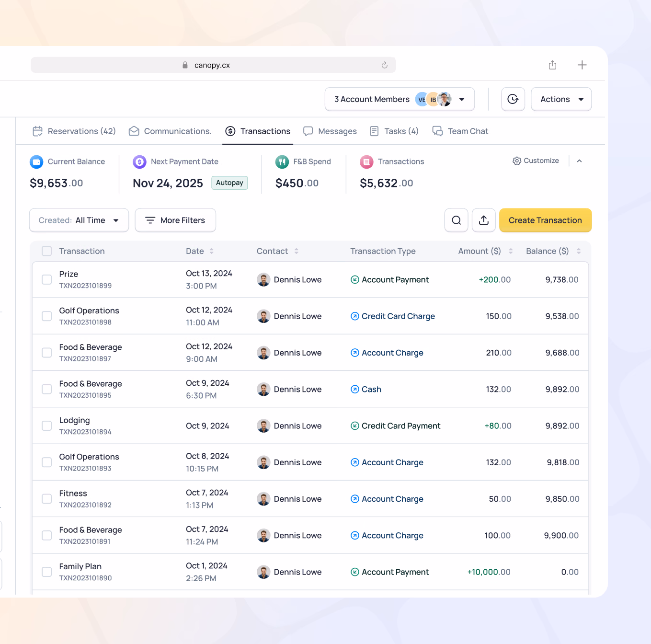Sort by the Date column arrows
Screen dimensions: 651x644
click(212, 251)
